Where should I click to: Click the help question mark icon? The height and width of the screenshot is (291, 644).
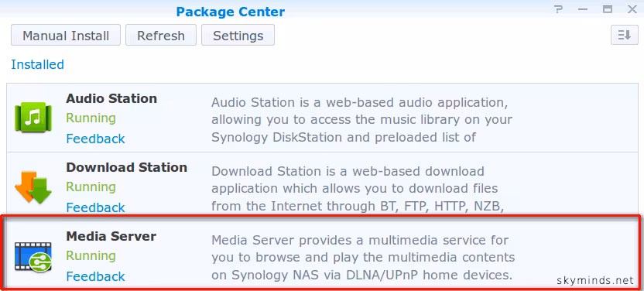click(557, 9)
